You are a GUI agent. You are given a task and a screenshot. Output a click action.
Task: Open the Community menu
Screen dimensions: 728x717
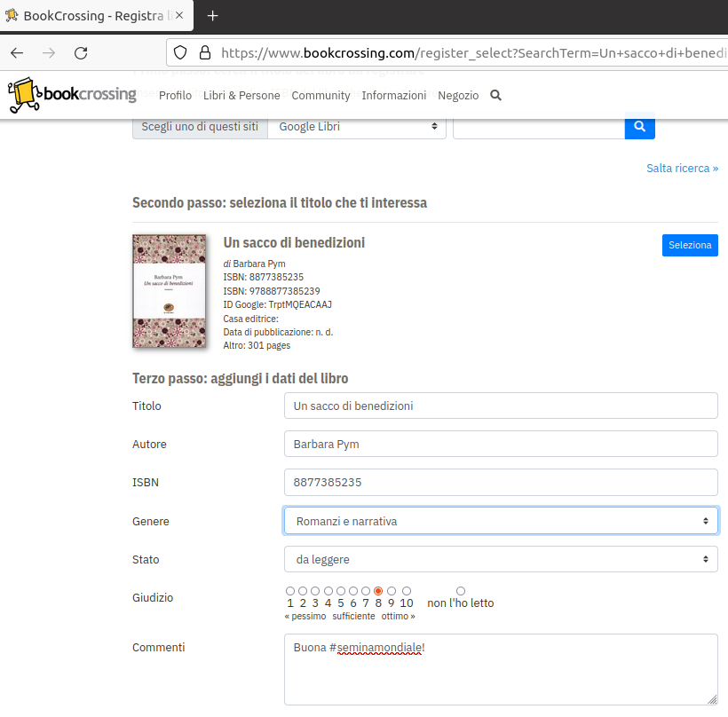click(320, 95)
